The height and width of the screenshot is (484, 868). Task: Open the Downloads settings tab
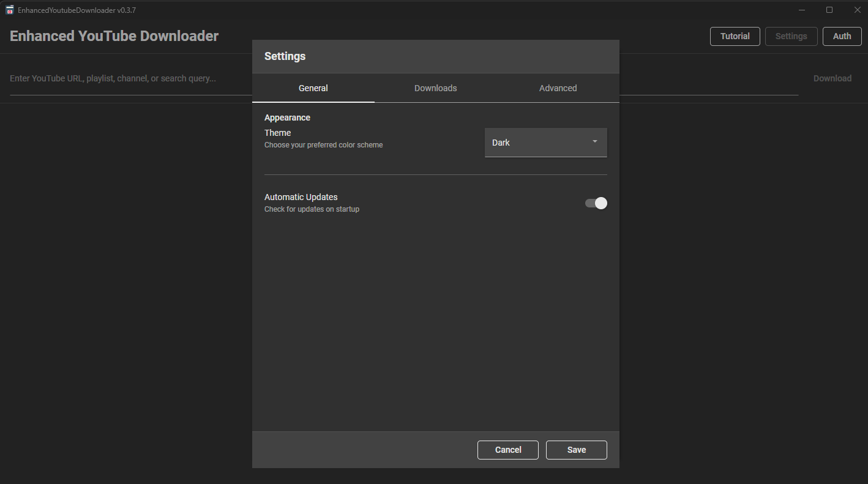[436, 88]
